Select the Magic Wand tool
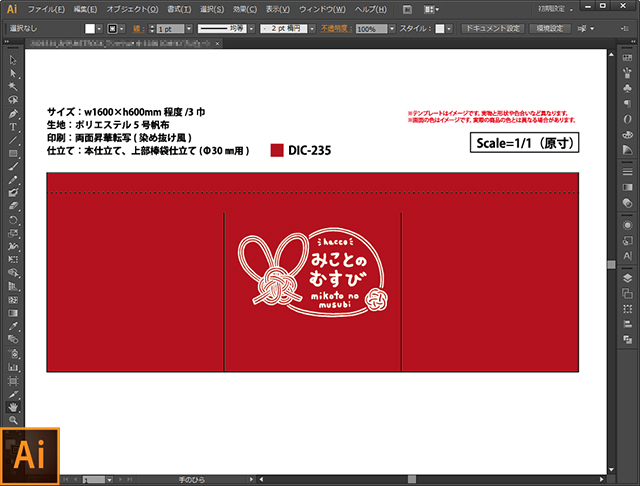 tap(13, 86)
